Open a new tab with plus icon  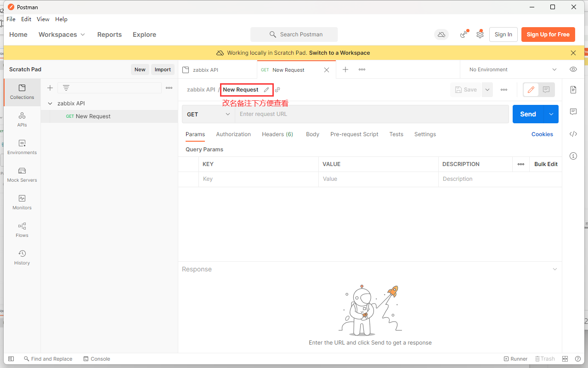[345, 69]
